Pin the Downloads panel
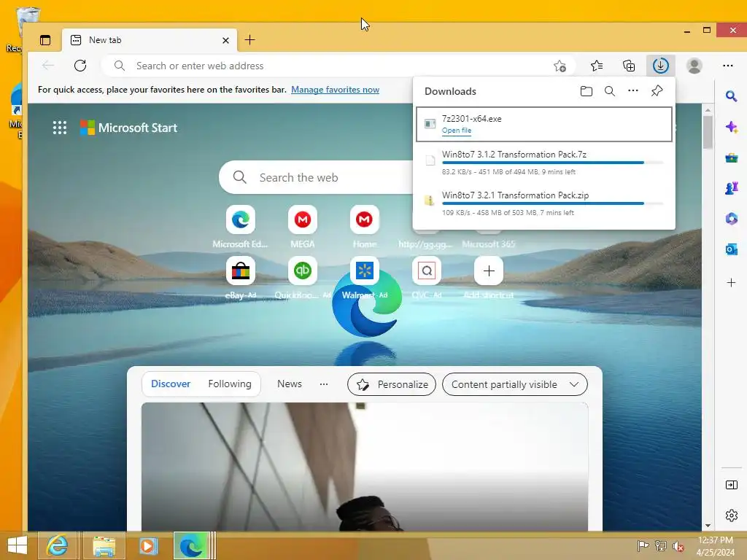 pos(657,90)
